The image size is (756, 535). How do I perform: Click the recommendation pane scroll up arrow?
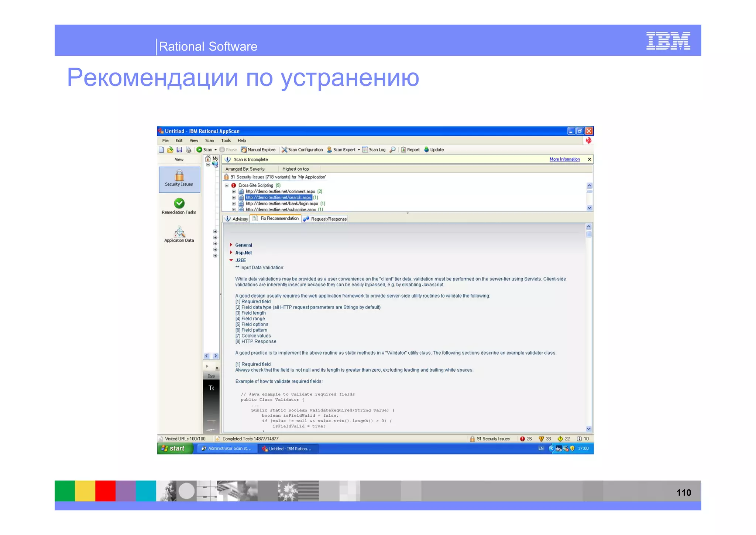coord(589,226)
